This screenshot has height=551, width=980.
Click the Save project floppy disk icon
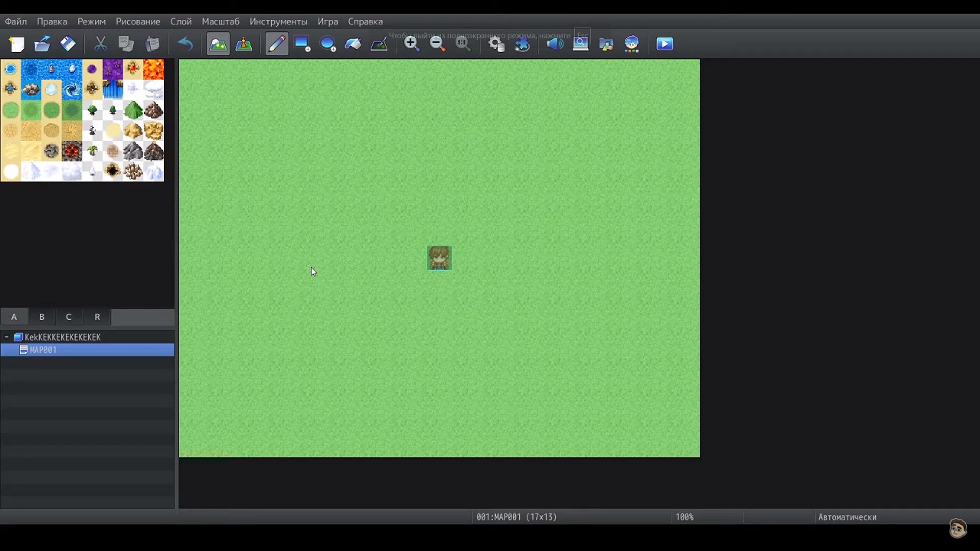tap(68, 44)
